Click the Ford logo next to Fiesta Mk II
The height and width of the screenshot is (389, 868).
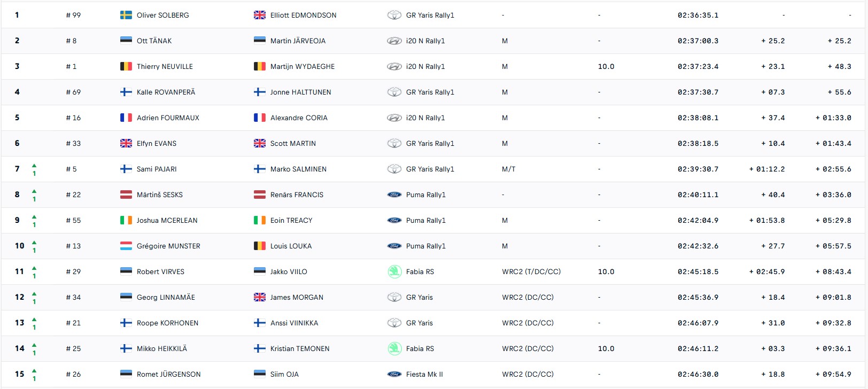(x=394, y=374)
